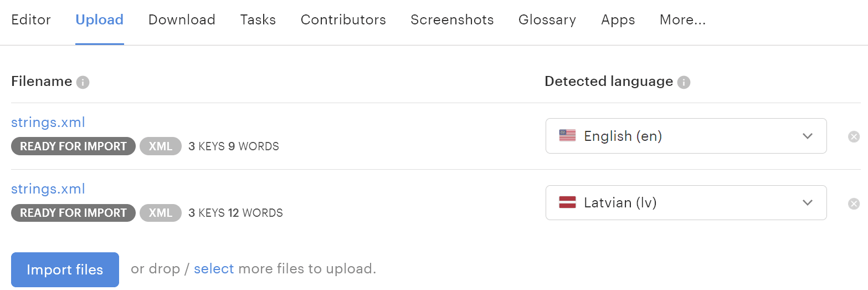Go to the Download tab
Viewport: 868px width, 290px height.
point(182,20)
